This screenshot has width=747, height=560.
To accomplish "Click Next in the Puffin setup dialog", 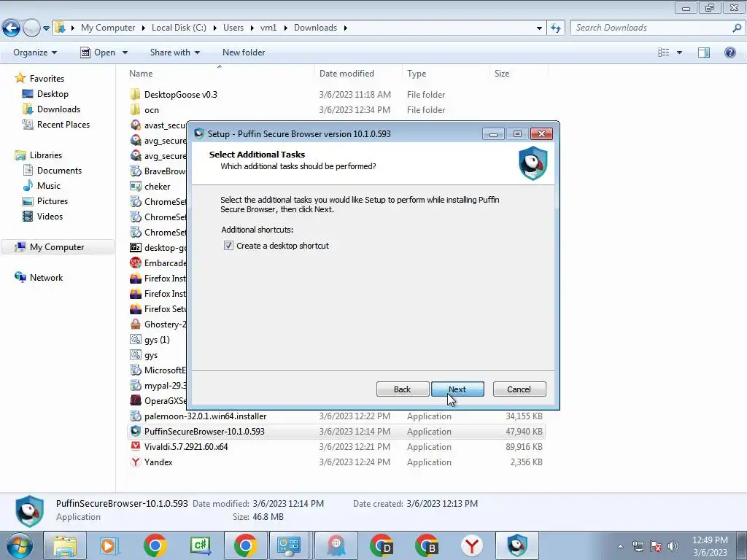I will click(x=457, y=389).
